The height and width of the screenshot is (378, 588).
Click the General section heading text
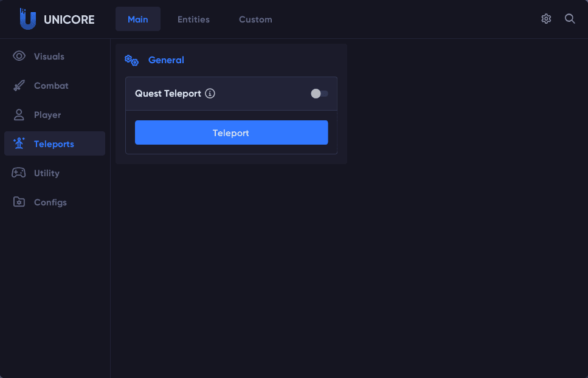[166, 60]
